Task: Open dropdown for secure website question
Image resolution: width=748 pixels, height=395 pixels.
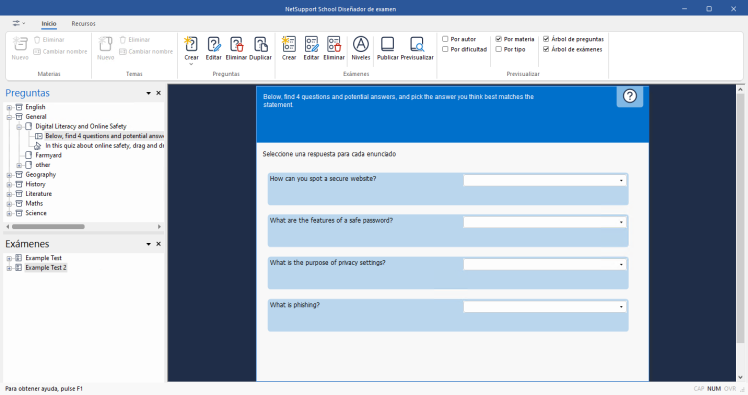Action: click(621, 180)
